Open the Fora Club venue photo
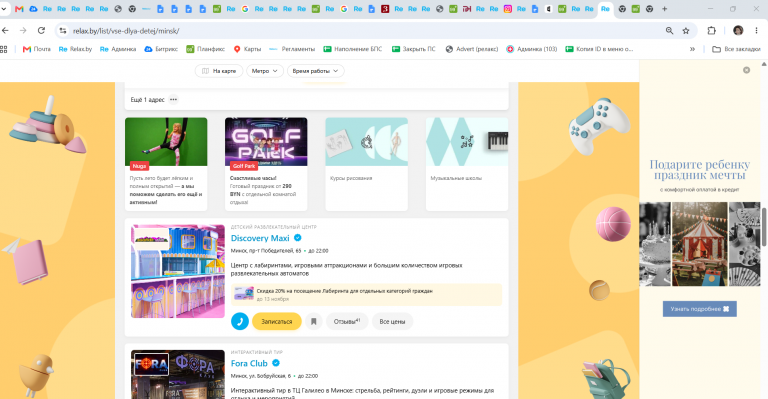The width and height of the screenshot is (768, 399). coord(178,374)
